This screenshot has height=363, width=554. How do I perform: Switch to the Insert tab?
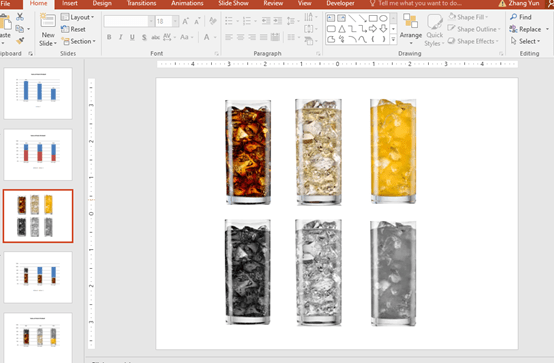[x=70, y=4]
